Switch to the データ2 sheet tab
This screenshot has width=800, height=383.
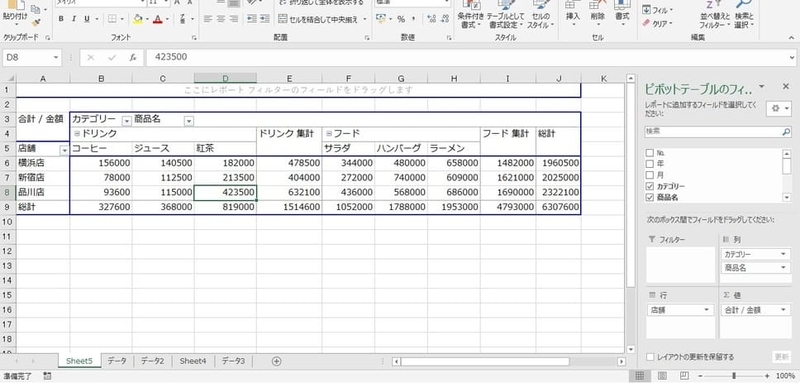click(x=153, y=361)
